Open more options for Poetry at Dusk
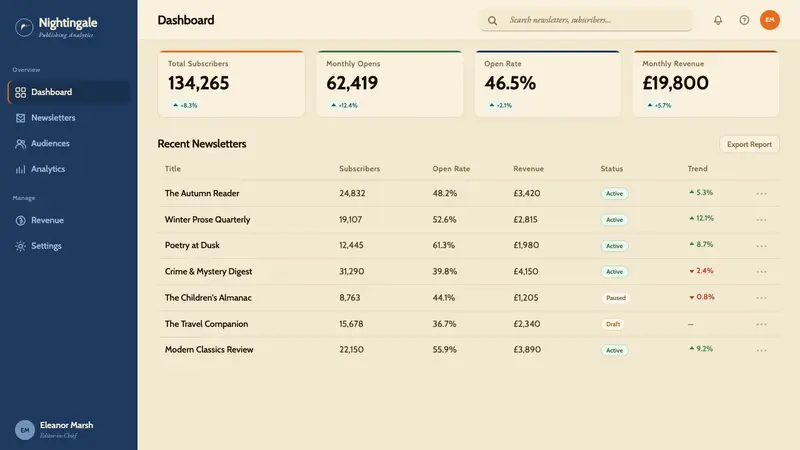The image size is (800, 450). 762,246
